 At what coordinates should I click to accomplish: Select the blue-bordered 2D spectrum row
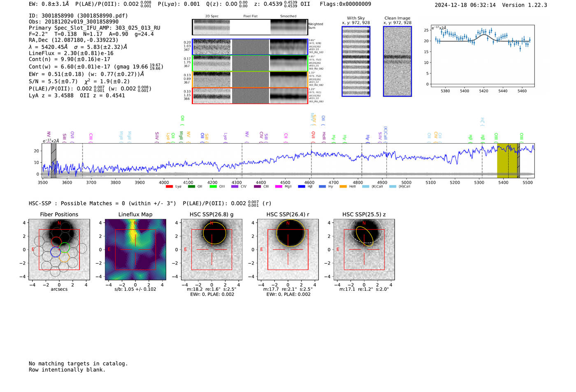(250, 47)
